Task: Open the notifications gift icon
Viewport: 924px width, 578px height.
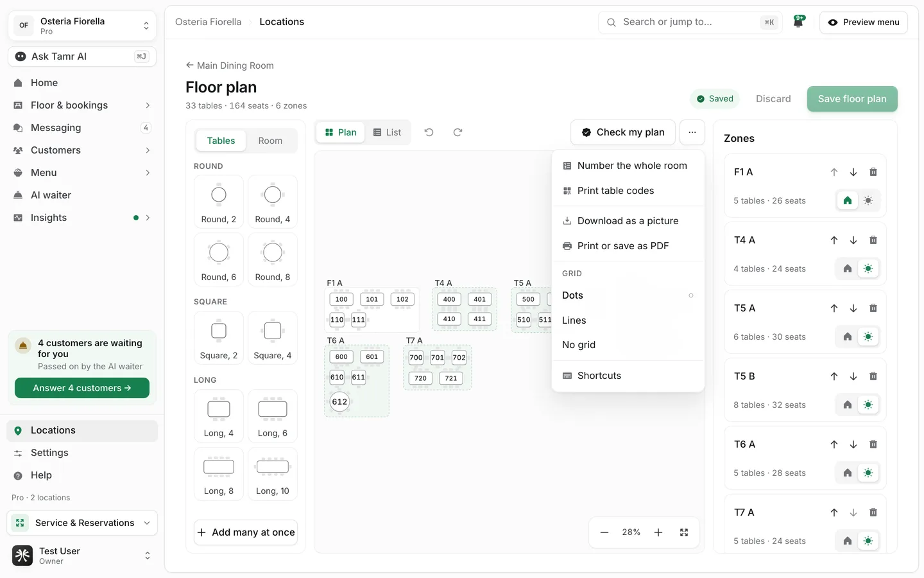Action: 798,22
